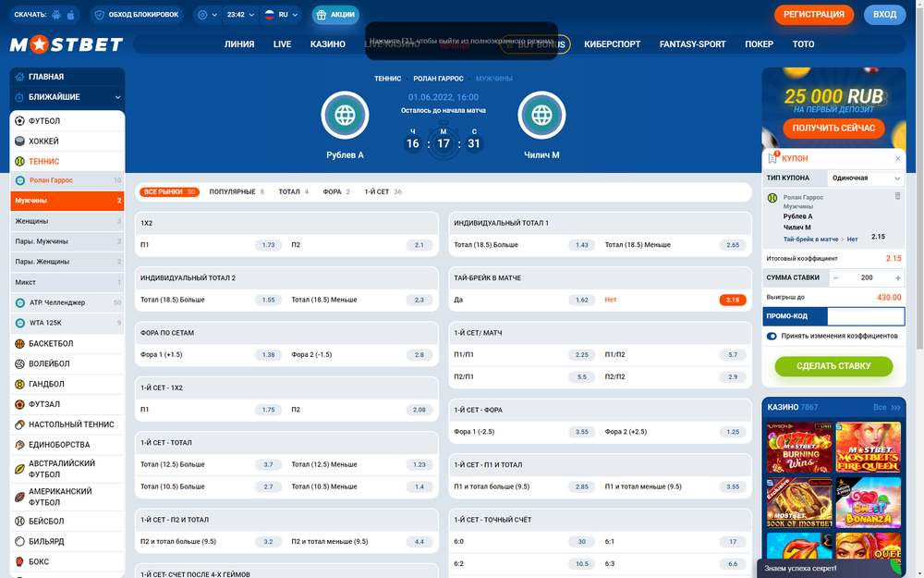Image resolution: width=924 pixels, height=578 pixels.
Task: Open the Казино menu
Action: (x=328, y=44)
